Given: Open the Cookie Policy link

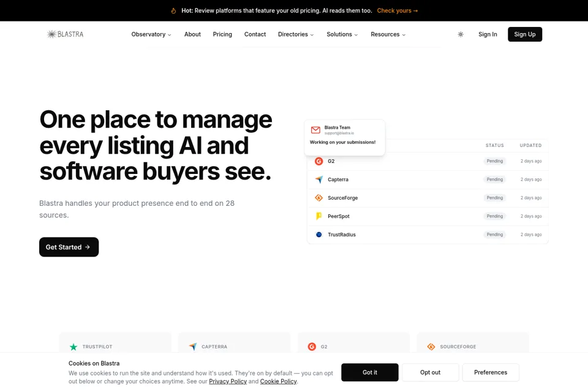Looking at the screenshot, I should (278, 381).
